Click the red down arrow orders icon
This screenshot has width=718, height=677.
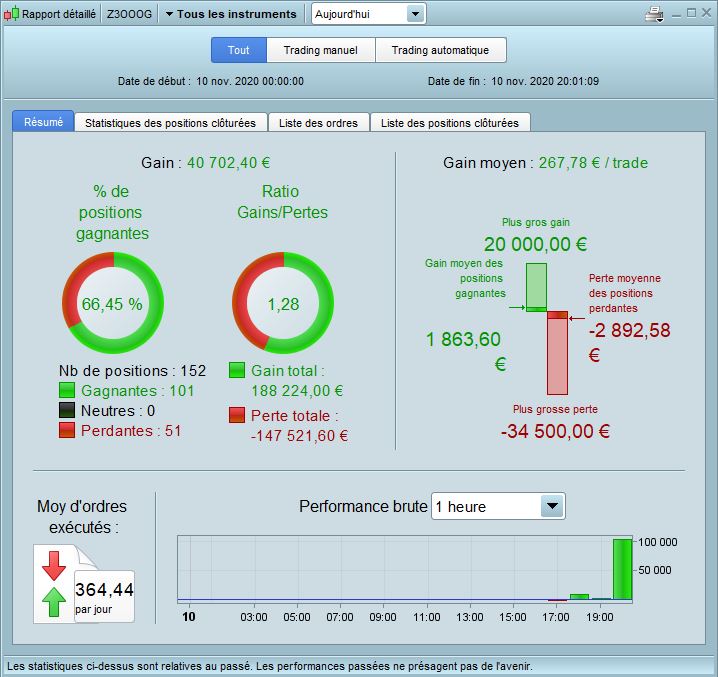pyautogui.click(x=54, y=566)
